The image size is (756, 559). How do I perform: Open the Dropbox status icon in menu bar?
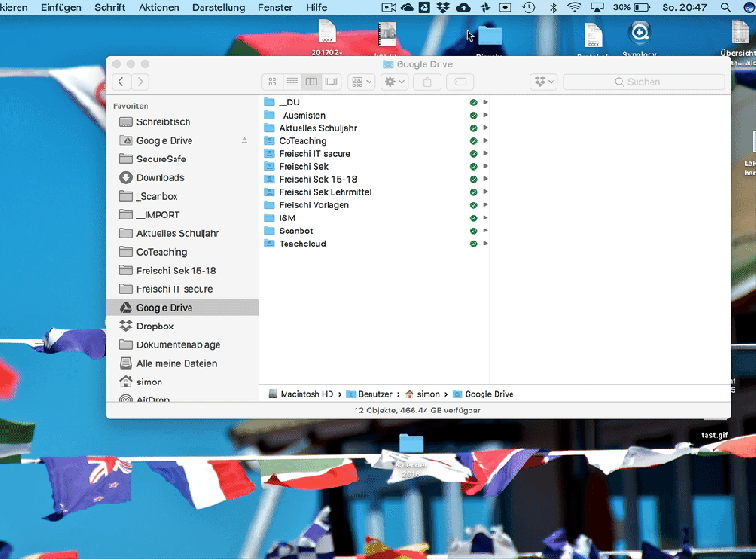tap(444, 7)
